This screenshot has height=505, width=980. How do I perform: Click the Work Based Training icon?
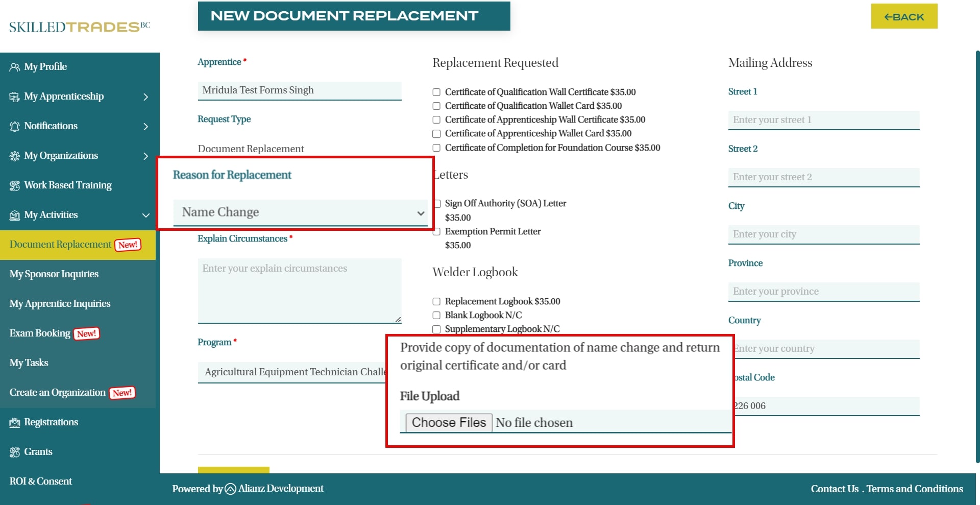coord(14,185)
